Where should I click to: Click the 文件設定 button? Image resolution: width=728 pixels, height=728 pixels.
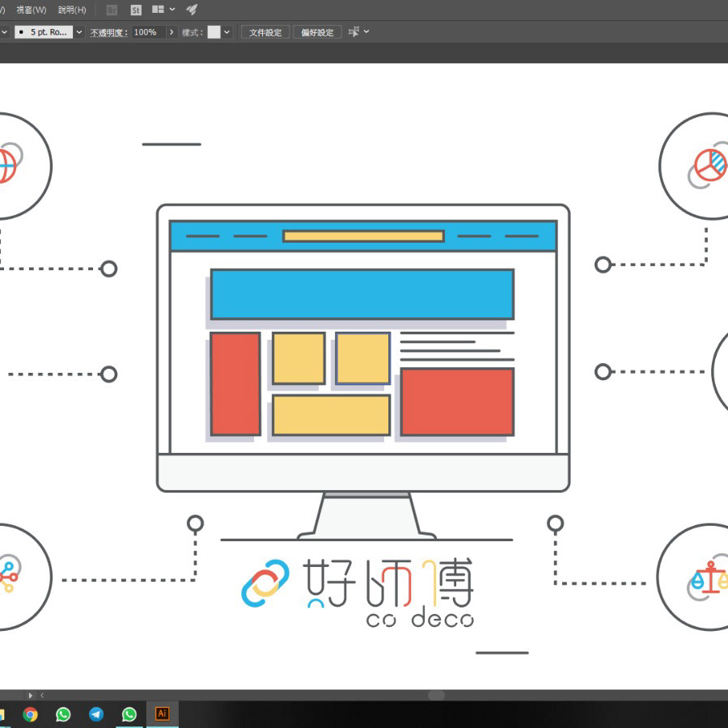pos(265,32)
